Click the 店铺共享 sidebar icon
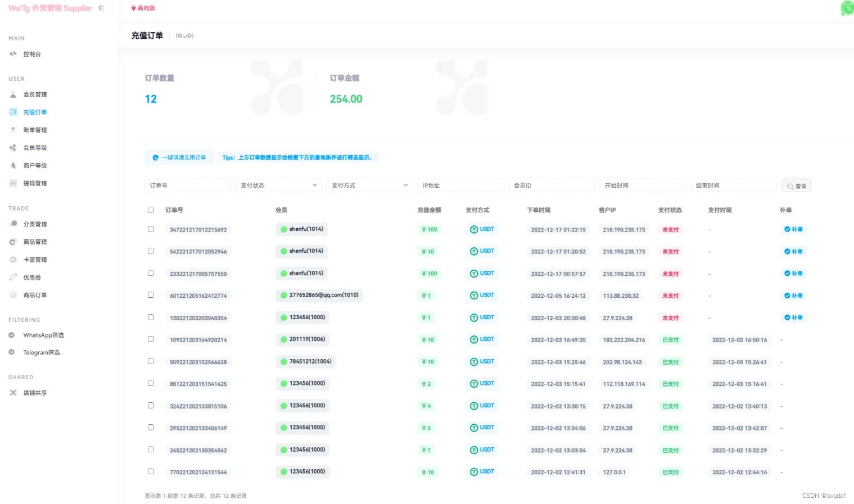 (x=13, y=393)
